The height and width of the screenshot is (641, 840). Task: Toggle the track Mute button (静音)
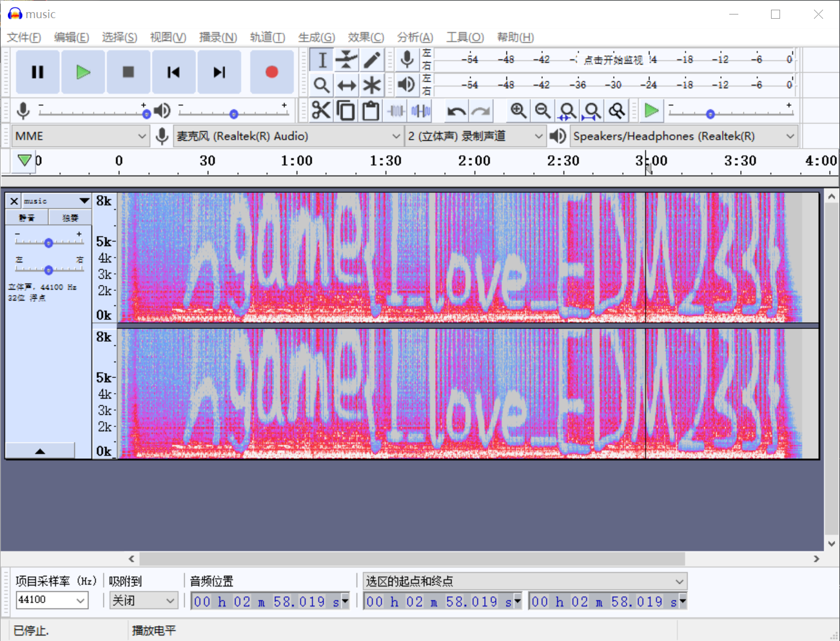click(27, 218)
